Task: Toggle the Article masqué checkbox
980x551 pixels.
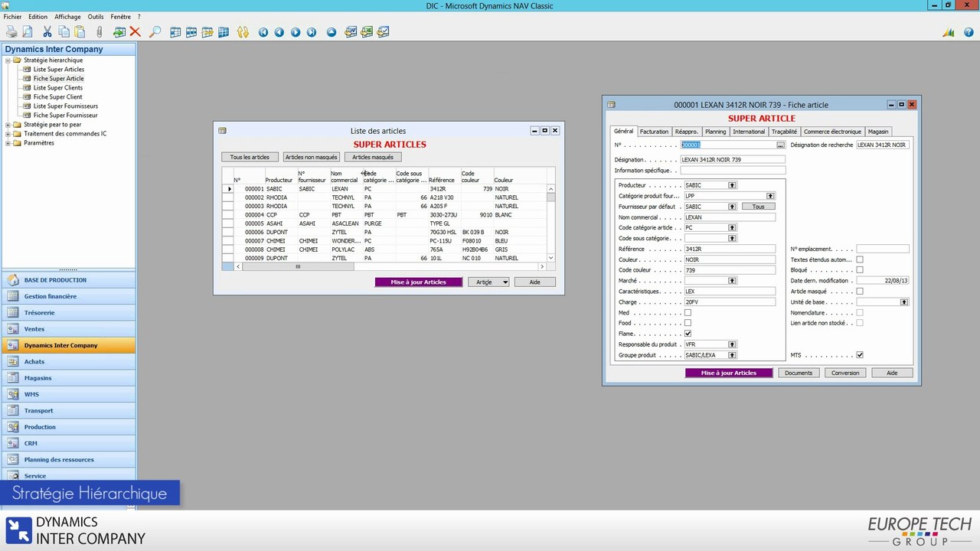Action: click(x=860, y=291)
